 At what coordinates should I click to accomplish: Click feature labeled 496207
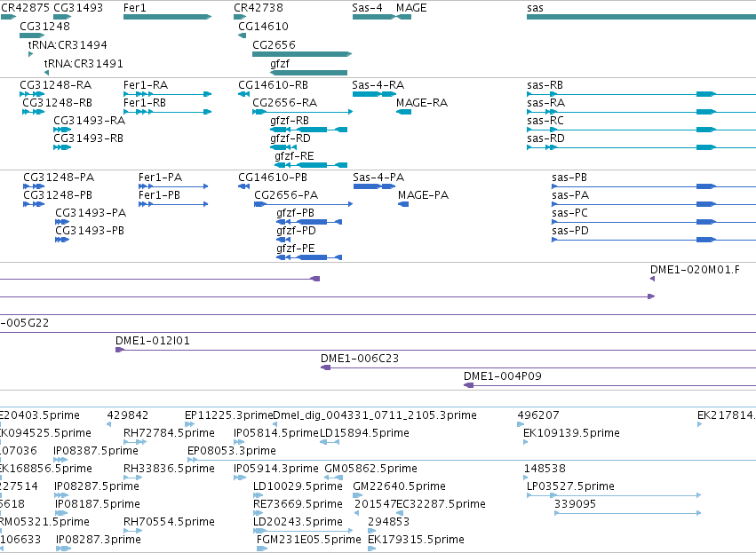521,424
